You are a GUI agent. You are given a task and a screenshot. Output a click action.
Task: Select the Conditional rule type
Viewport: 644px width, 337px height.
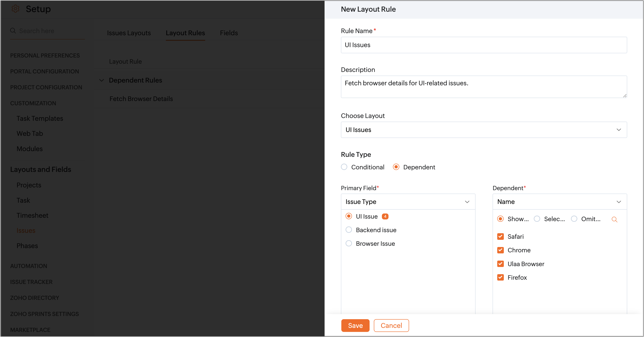pos(344,167)
